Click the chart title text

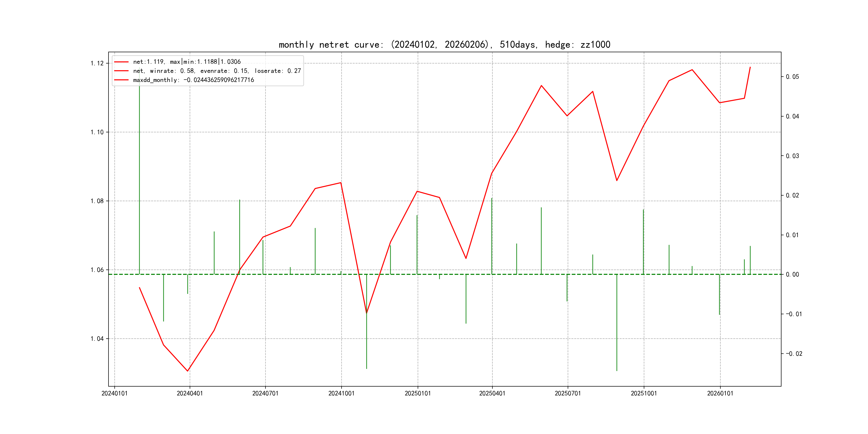click(x=444, y=44)
